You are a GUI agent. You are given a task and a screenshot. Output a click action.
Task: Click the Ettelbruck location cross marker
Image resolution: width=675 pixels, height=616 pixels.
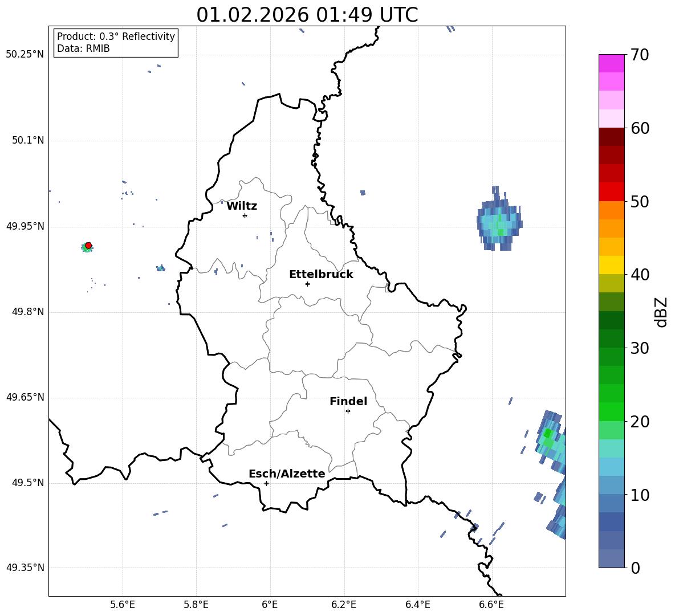(x=307, y=284)
